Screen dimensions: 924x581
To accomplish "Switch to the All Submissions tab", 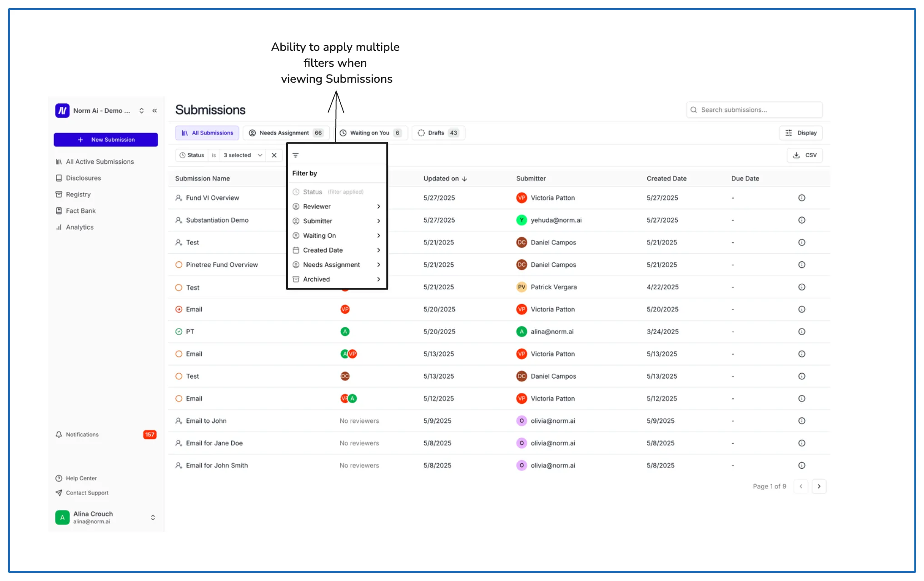I will (x=207, y=133).
